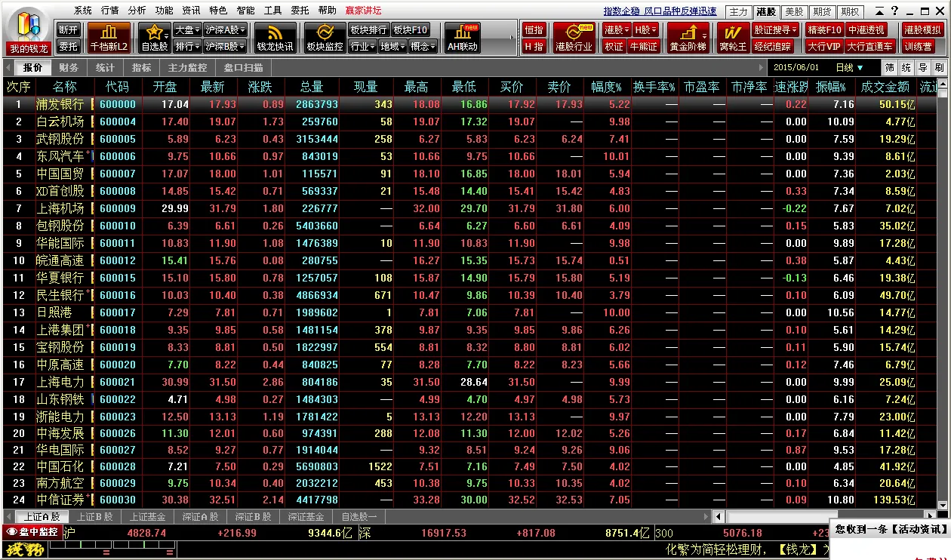This screenshot has width=951, height=560.
Task: Open AH联动 chart icon
Action: click(462, 38)
